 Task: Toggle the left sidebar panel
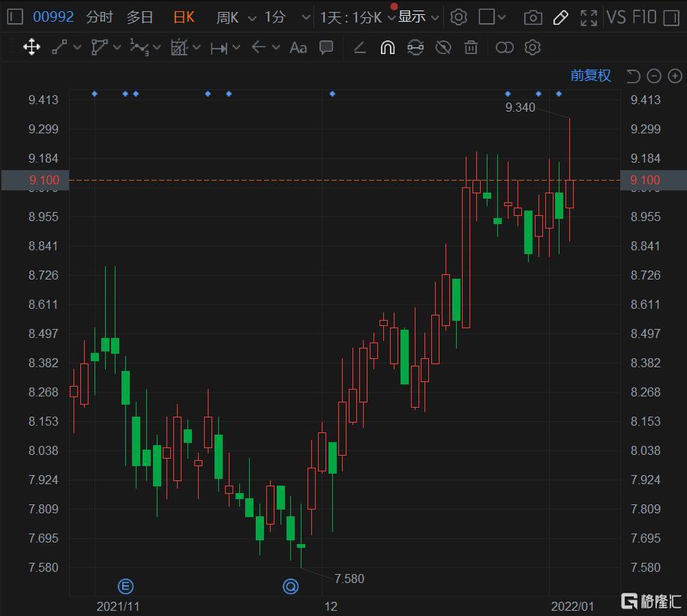point(15,17)
